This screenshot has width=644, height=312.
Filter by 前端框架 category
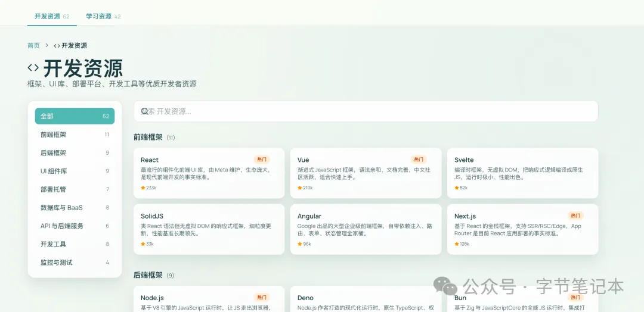pos(75,135)
